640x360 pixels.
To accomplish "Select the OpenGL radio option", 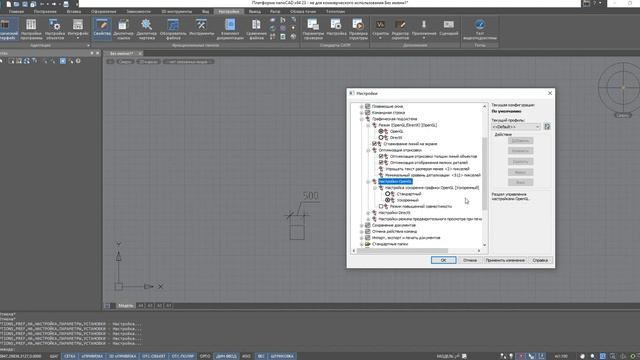I will pos(381,131).
